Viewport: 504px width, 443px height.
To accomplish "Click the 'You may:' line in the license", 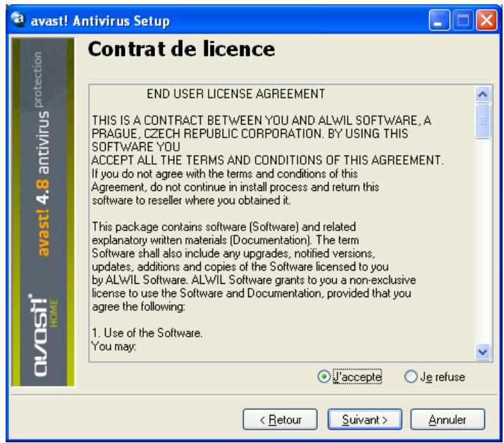I will coord(113,347).
